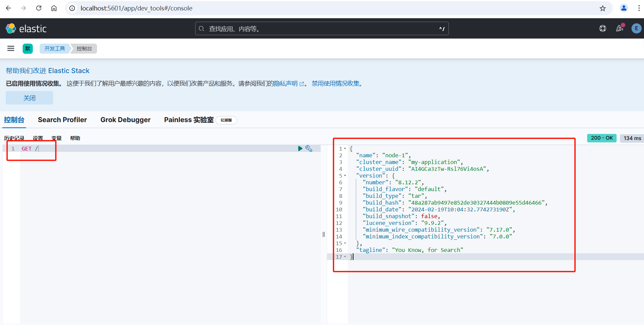This screenshot has width=644, height=325.
Task: Click the Elastic logo home icon
Action: [11, 29]
